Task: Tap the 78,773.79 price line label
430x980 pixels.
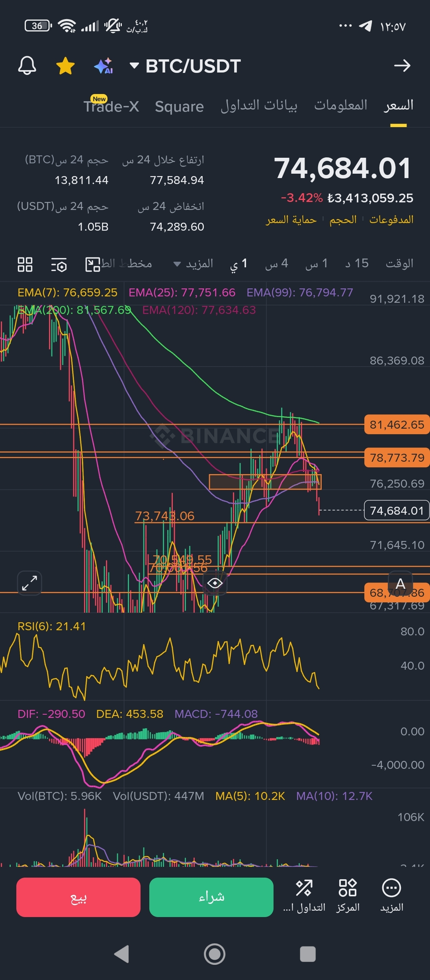Action: point(397,458)
